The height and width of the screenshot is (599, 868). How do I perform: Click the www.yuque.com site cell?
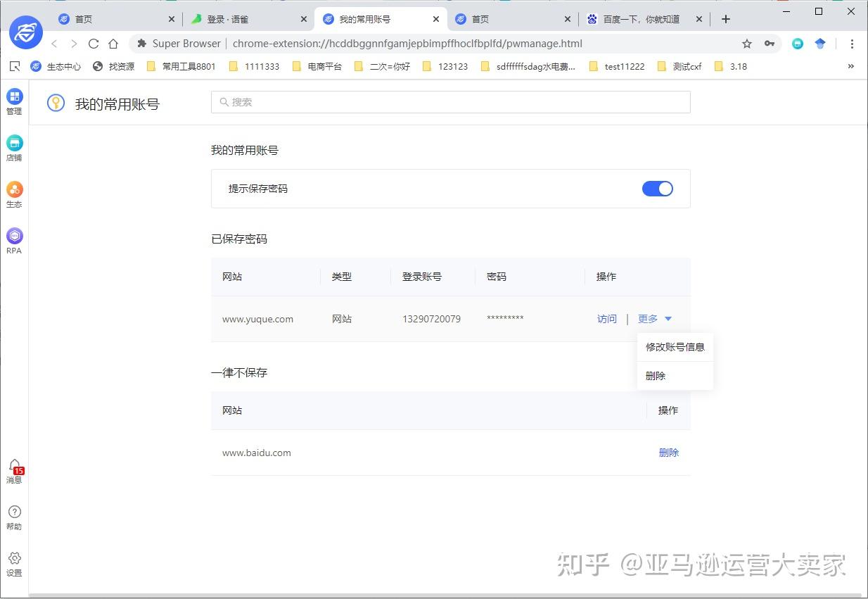click(x=257, y=319)
